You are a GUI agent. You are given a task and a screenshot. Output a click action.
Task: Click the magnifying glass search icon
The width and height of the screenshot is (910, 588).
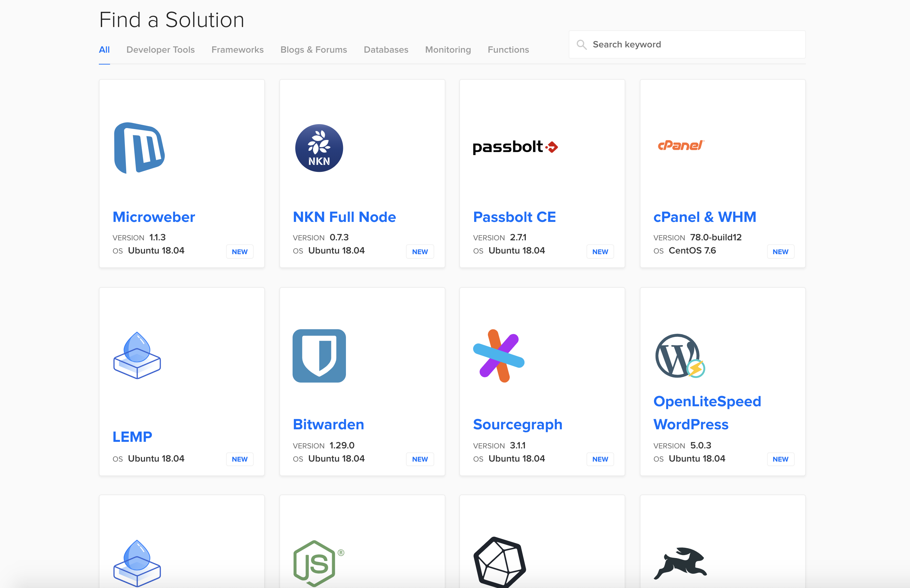(x=582, y=44)
